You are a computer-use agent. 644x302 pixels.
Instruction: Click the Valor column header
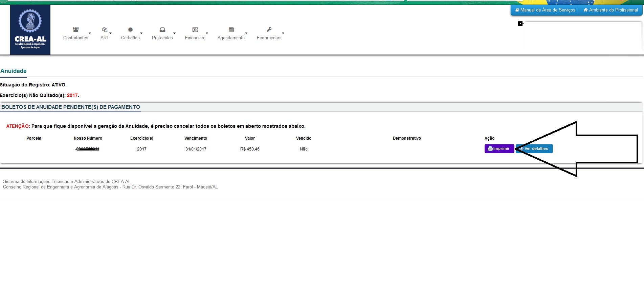point(250,138)
